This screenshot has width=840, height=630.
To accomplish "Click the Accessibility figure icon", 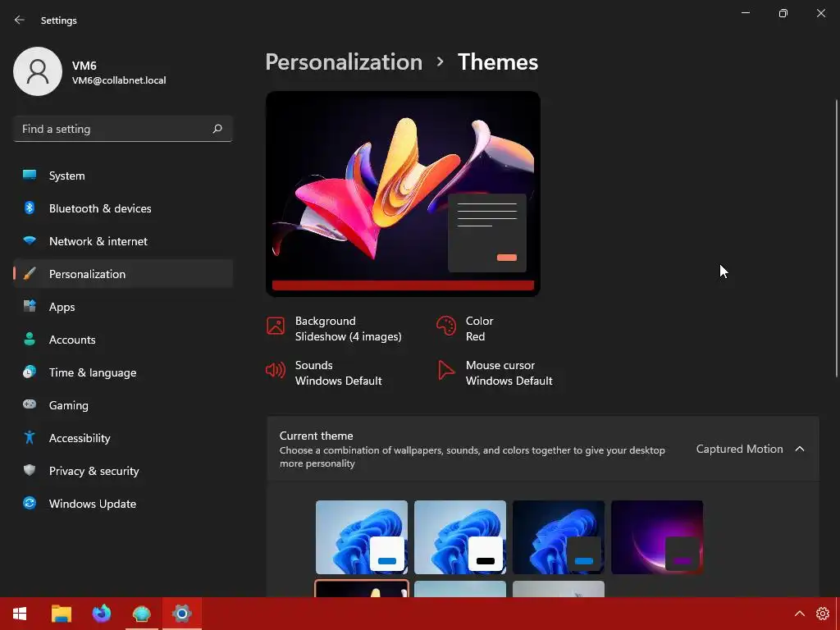I will click(x=30, y=438).
